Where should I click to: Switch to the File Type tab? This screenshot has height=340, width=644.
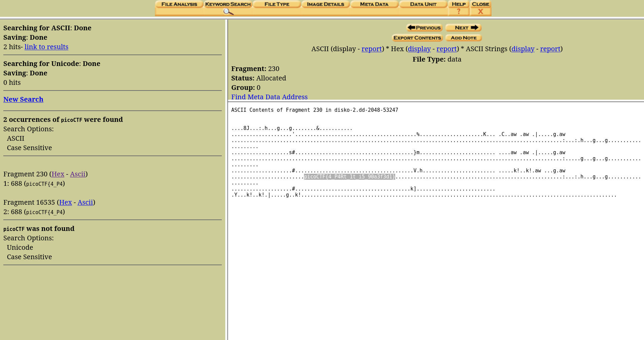(x=277, y=4)
